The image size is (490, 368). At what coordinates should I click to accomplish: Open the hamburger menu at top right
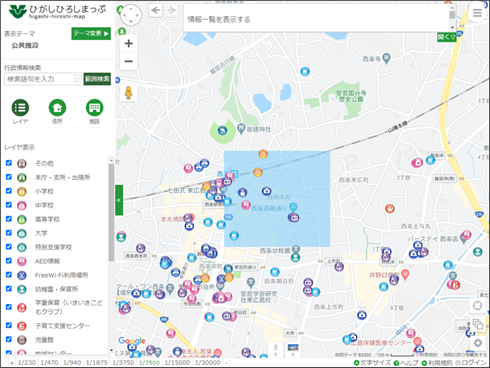tap(477, 13)
